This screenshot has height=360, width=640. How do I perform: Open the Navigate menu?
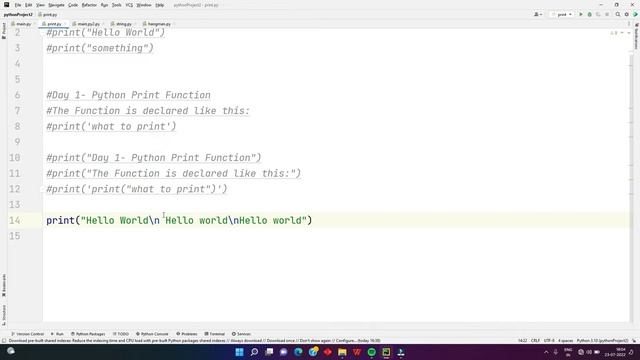tap(56, 5)
